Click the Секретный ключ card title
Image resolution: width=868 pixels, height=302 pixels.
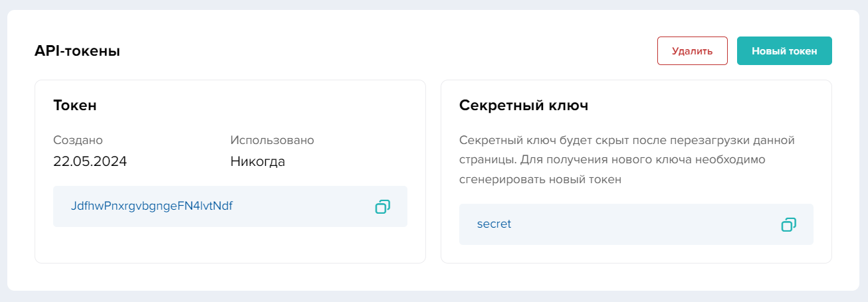(x=524, y=106)
